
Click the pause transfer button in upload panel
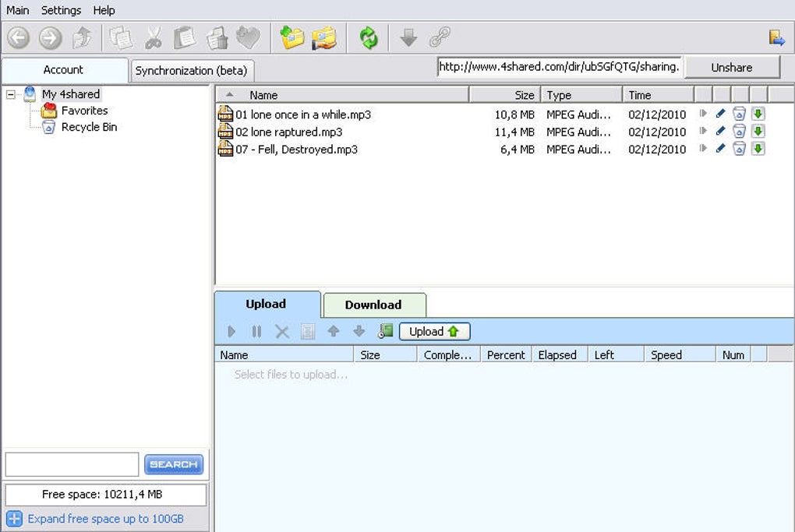pos(256,332)
